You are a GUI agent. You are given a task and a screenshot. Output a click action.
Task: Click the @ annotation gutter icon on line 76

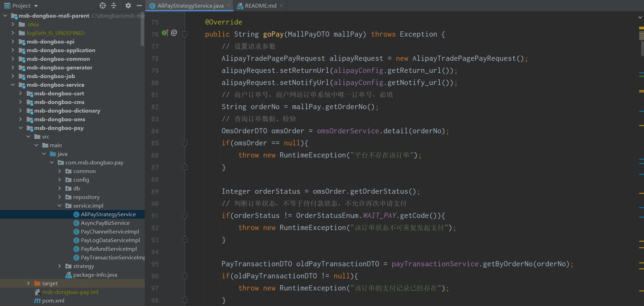(174, 33)
